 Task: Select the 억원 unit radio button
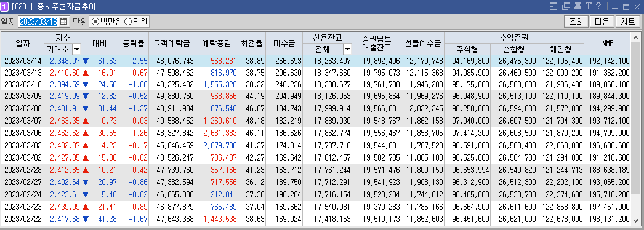[x=127, y=22]
